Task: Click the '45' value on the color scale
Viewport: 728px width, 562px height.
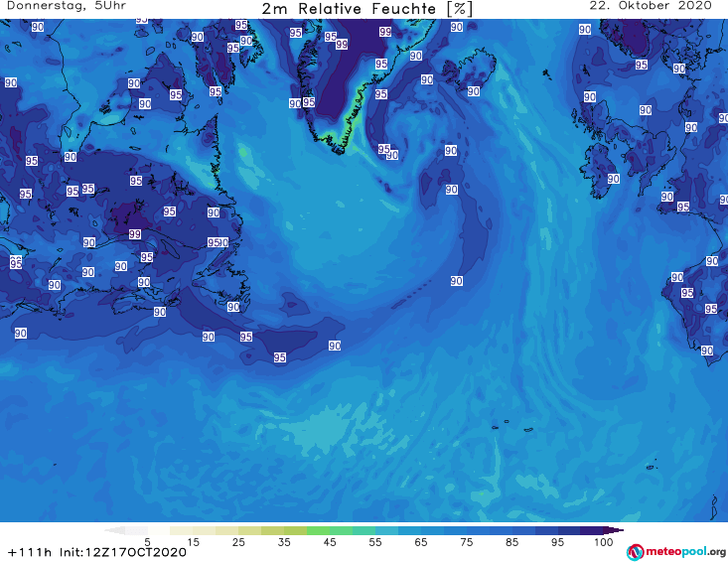Action: coord(330,542)
